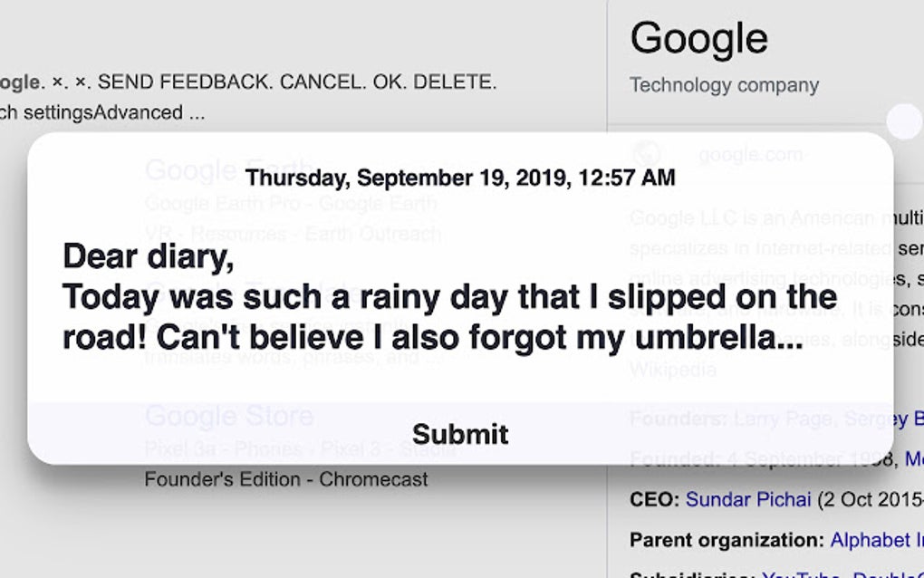Click into the Dear diary text entry
Screen dimensions: 924x578
[x=449, y=296]
